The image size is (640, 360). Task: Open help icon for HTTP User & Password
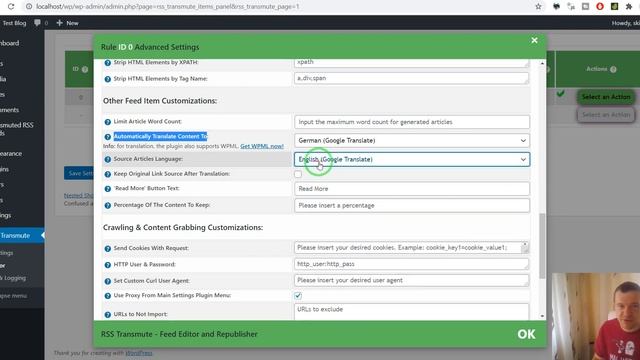pos(108,264)
